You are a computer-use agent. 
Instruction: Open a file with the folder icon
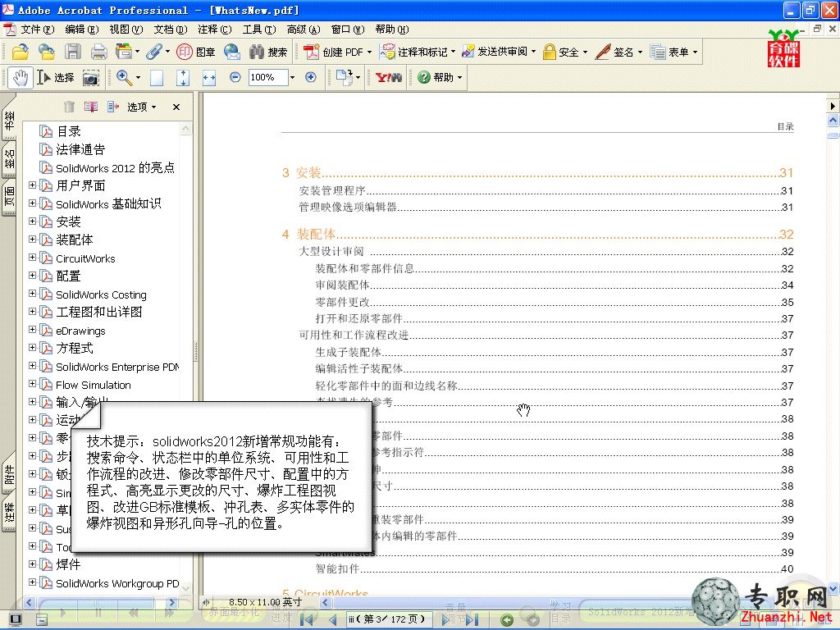click(21, 52)
